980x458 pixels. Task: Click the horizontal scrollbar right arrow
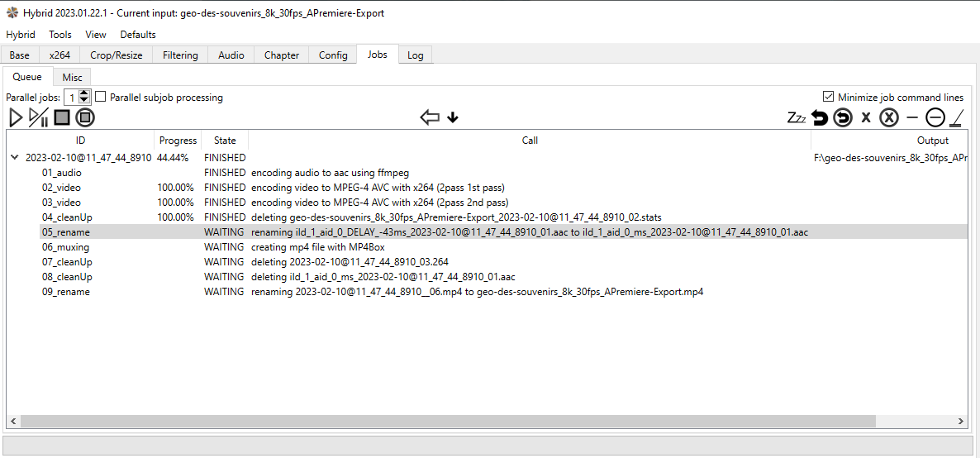pyautogui.click(x=960, y=421)
